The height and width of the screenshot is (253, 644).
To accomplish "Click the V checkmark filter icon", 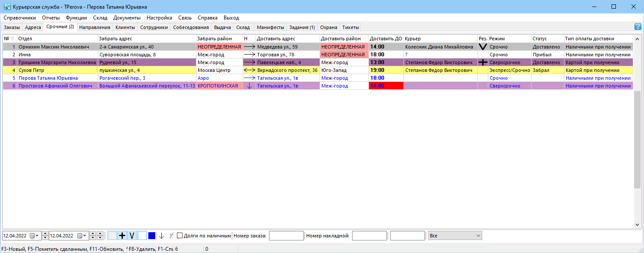I will click(132, 236).
